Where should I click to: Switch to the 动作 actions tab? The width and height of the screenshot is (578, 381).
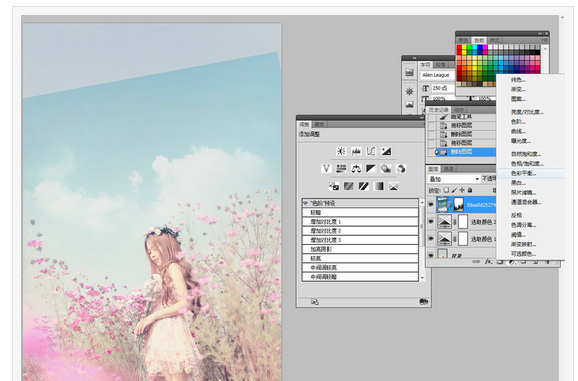coord(459,110)
